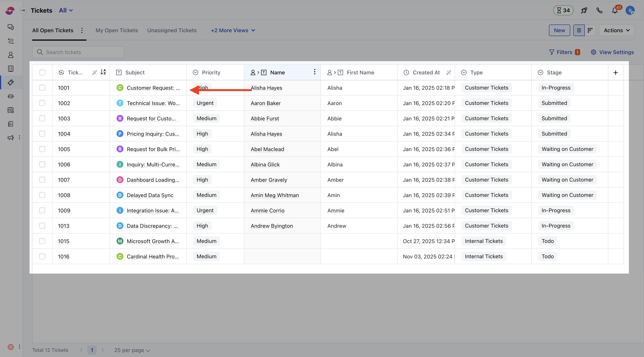
Task: Click the Filters button with one active filter
Action: [565, 52]
